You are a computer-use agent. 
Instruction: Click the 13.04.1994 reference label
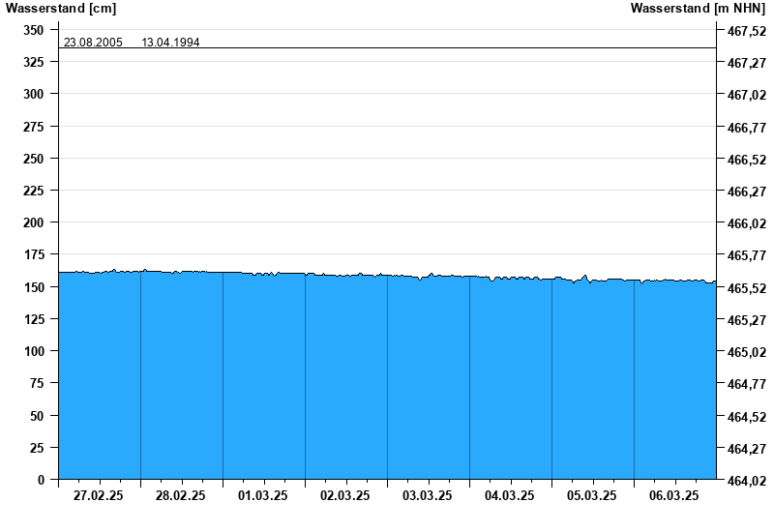click(170, 43)
